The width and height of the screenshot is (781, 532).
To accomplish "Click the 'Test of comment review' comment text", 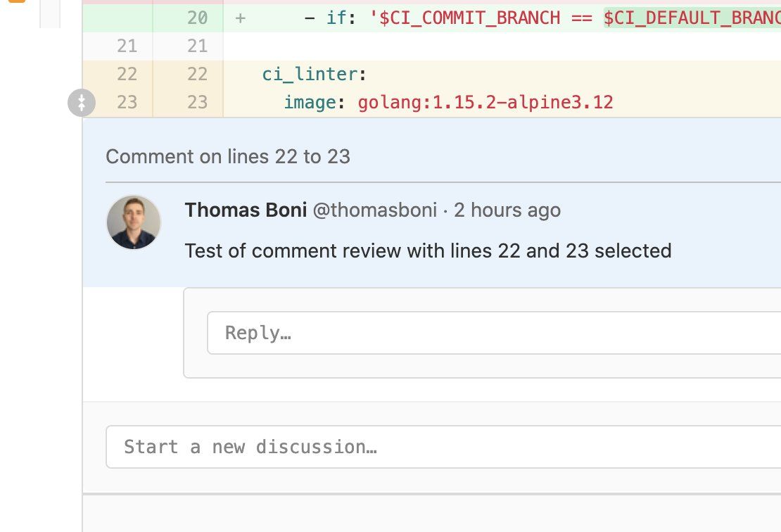I will [x=428, y=251].
